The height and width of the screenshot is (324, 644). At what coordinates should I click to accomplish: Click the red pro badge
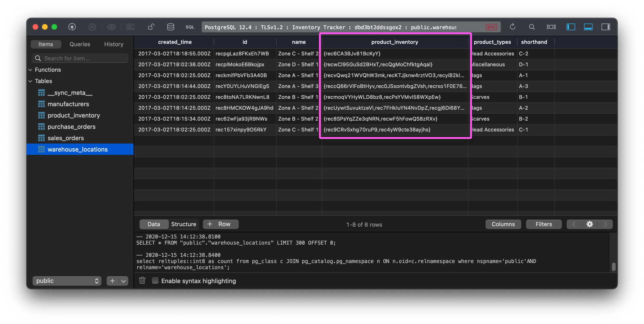point(491,27)
